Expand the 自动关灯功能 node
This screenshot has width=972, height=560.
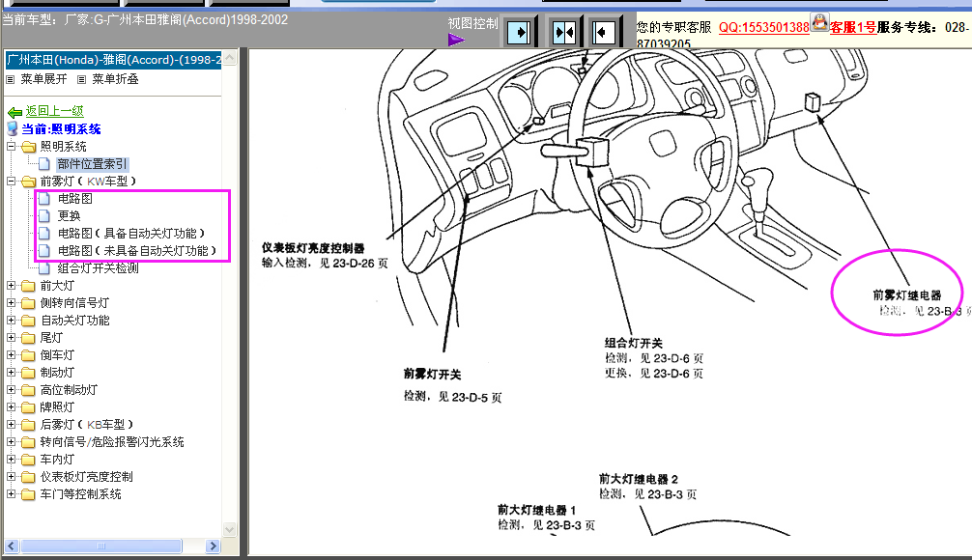coord(12,321)
